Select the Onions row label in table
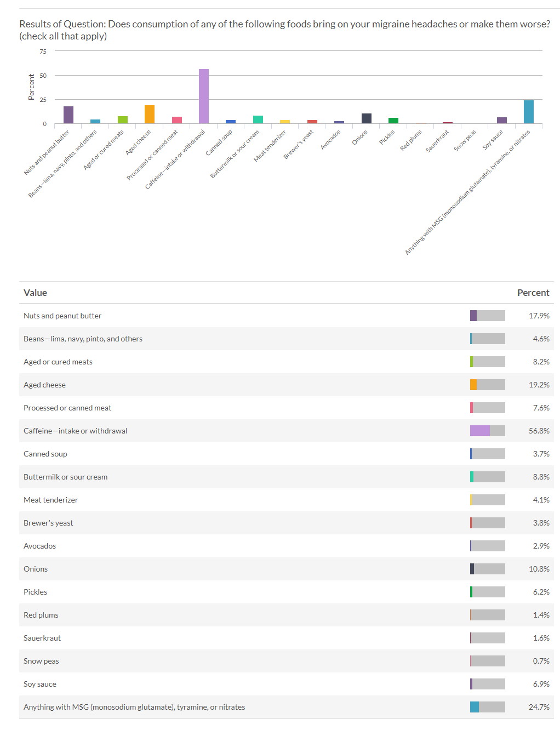 36,569
